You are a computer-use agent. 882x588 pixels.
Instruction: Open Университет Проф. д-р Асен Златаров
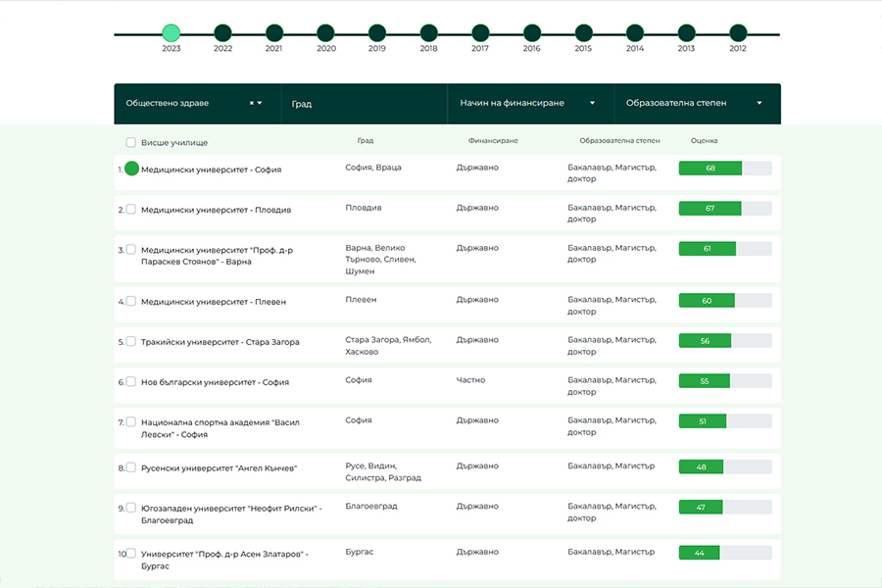(224, 560)
